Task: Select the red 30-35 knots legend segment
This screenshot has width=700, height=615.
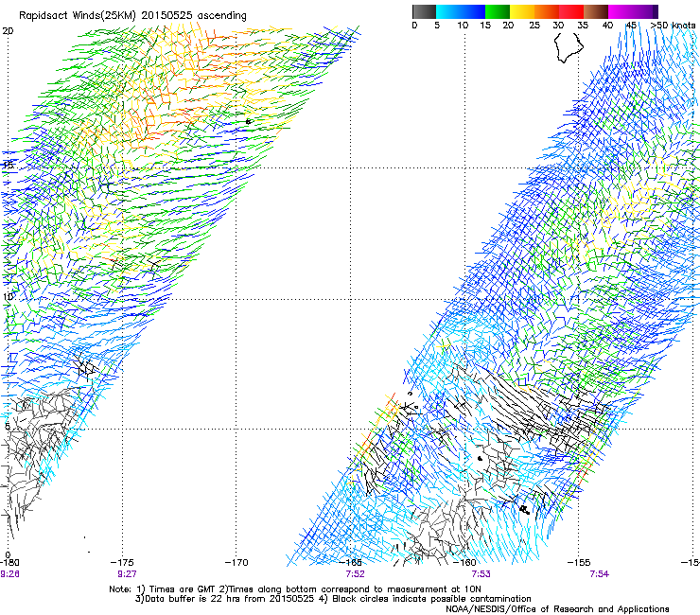Action: [571, 11]
